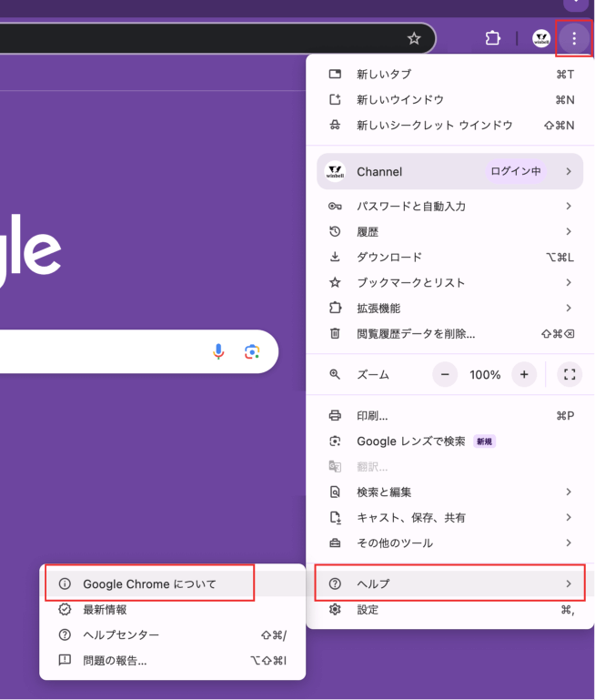Click the voice search microphone icon
The height and width of the screenshot is (700, 595).
pyautogui.click(x=218, y=351)
